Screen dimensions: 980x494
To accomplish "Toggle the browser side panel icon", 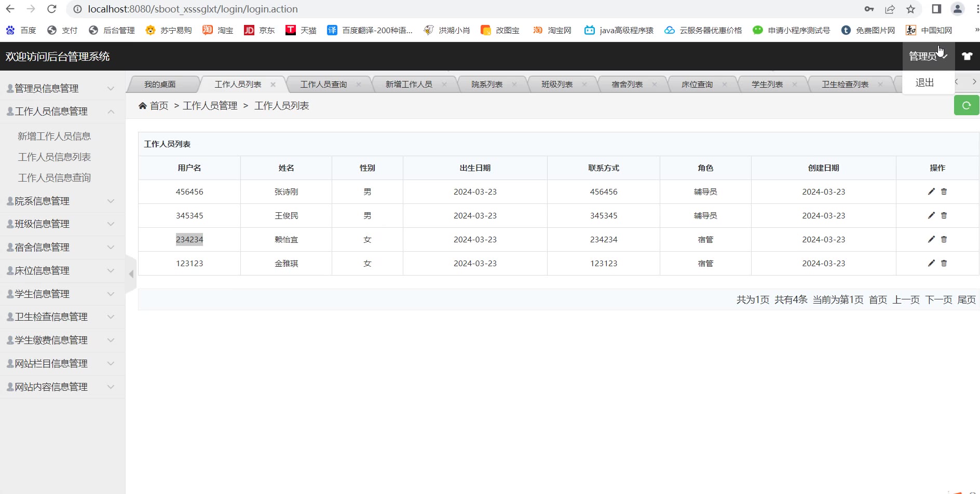I will coord(936,9).
